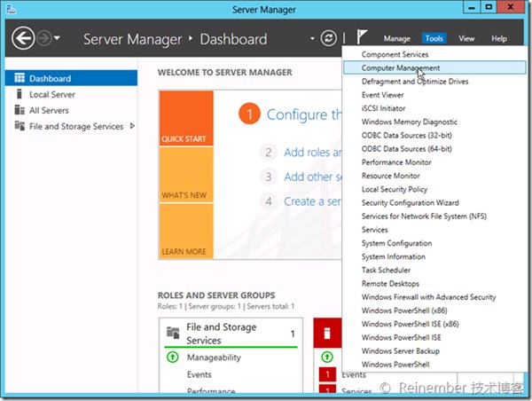The height and width of the screenshot is (401, 532).
Task: Expand File and Storage Services arrow
Action: pos(132,126)
